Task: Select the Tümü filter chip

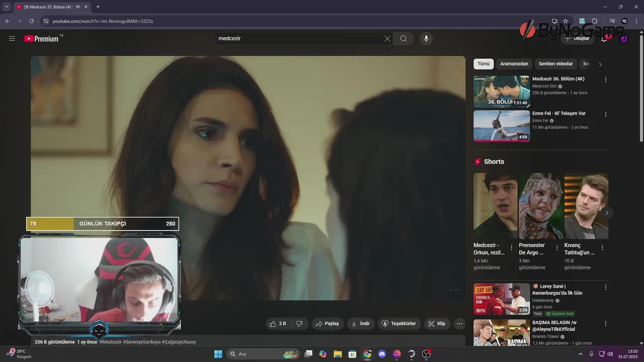Action: tap(484, 64)
